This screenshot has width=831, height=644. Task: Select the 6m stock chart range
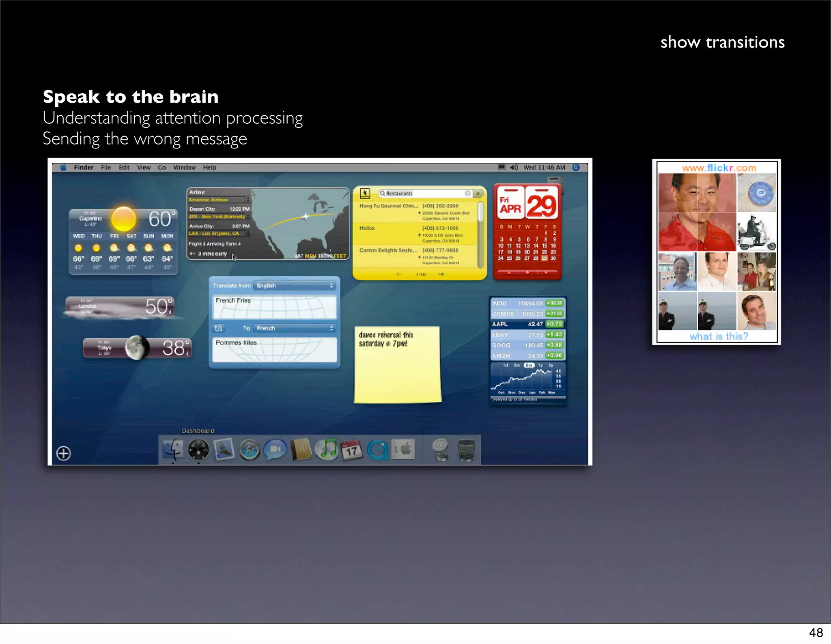pyautogui.click(x=529, y=365)
